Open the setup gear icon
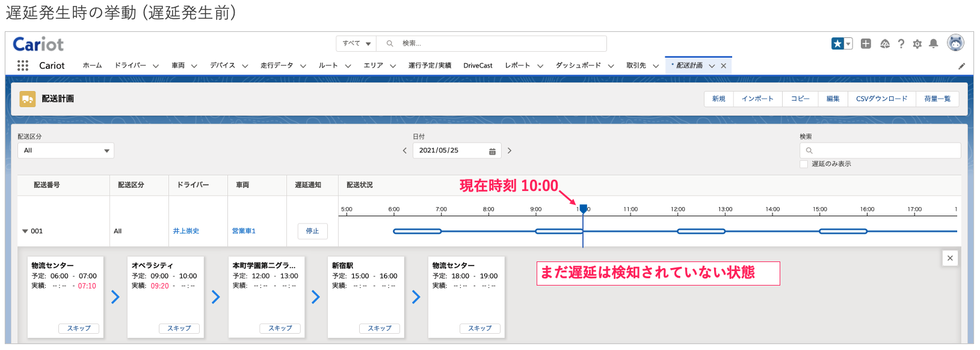The width and height of the screenshot is (980, 350). pos(917,43)
